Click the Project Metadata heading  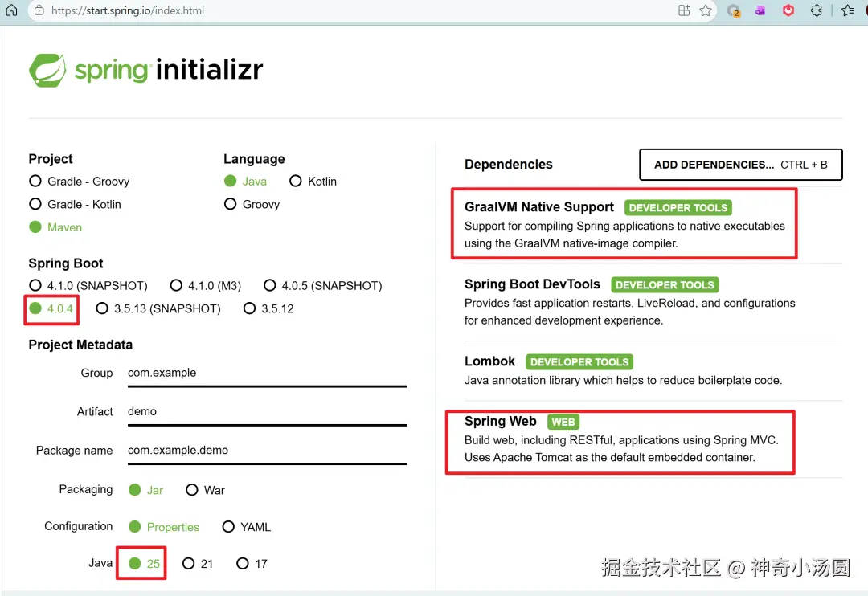tap(80, 345)
